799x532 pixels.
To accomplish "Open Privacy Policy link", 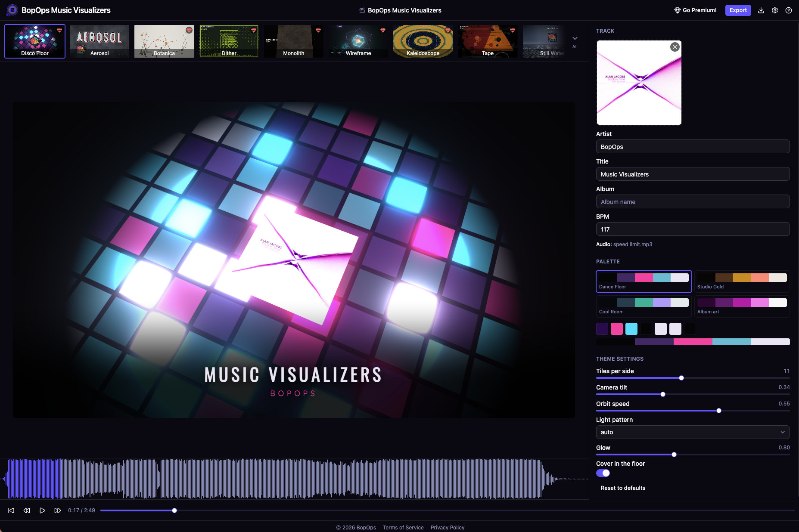I will point(448,527).
